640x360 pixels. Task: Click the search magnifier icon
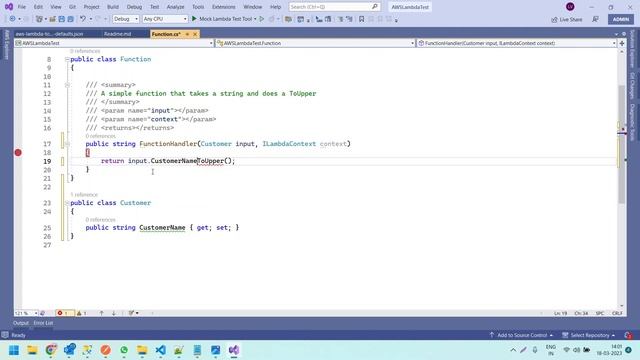[374, 7]
